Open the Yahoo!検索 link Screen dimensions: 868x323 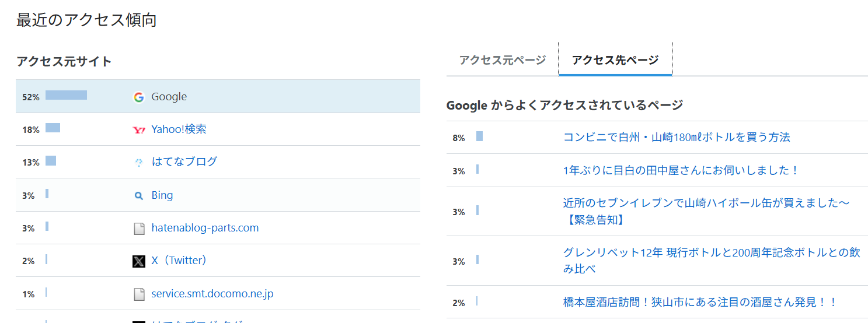pyautogui.click(x=179, y=129)
